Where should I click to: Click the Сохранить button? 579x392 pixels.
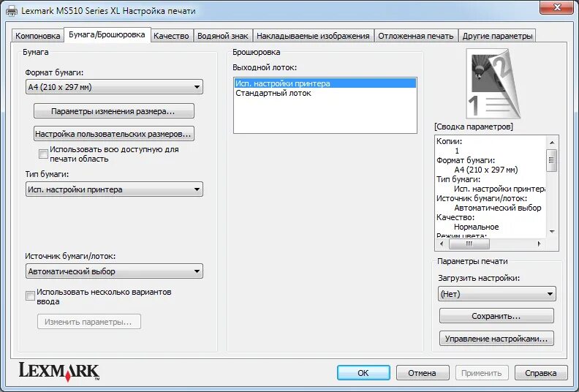496,316
